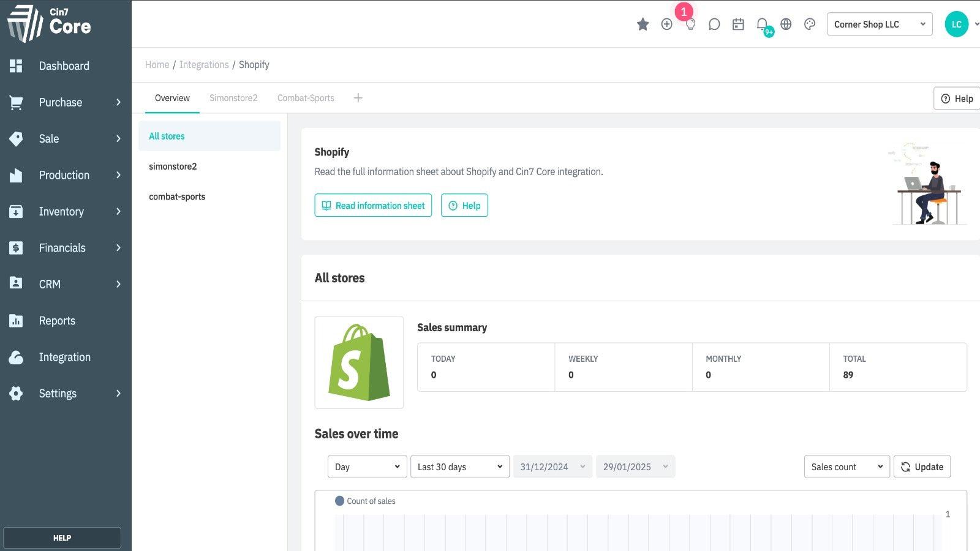Expand the Production menu chevron
The height and width of the screenshot is (551, 980).
(118, 175)
